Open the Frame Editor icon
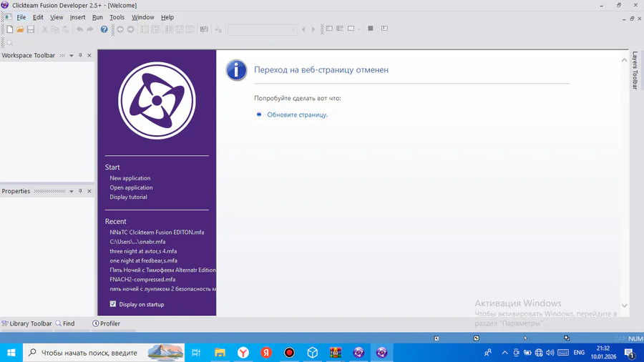The height and width of the screenshot is (362, 644). [155, 29]
